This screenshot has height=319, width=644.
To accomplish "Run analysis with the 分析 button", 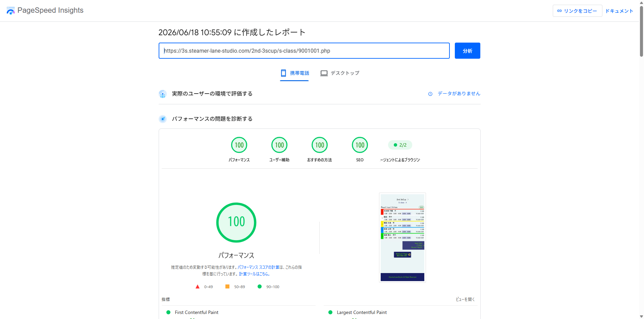I will coord(467,51).
